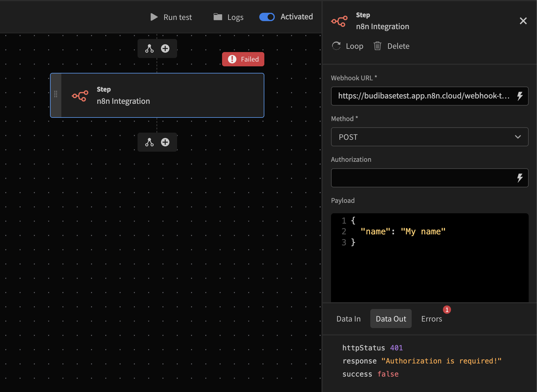Viewport: 537px width, 392px height.
Task: Click the "My name" value in the payload
Action: (423, 231)
